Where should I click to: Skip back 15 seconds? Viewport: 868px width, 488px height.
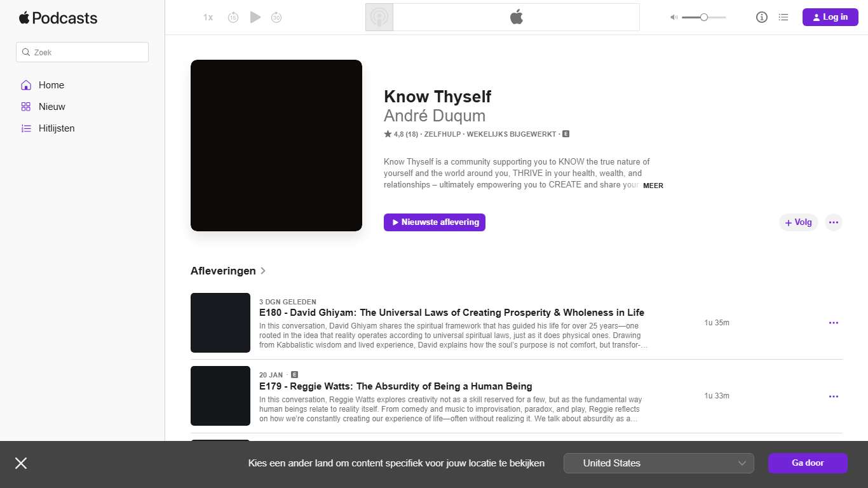pos(233,17)
